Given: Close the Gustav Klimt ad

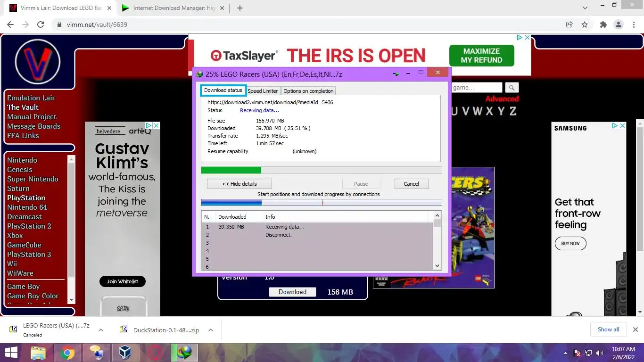Looking at the screenshot, I should click(156, 125).
